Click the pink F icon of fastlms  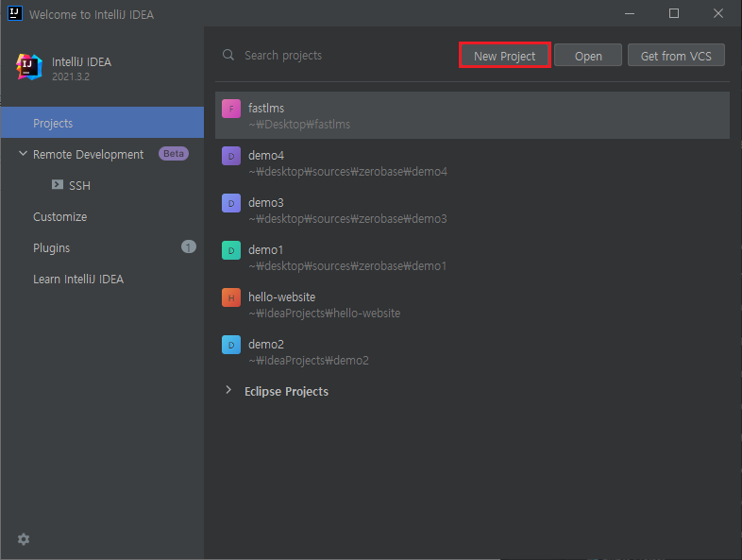[231, 109]
